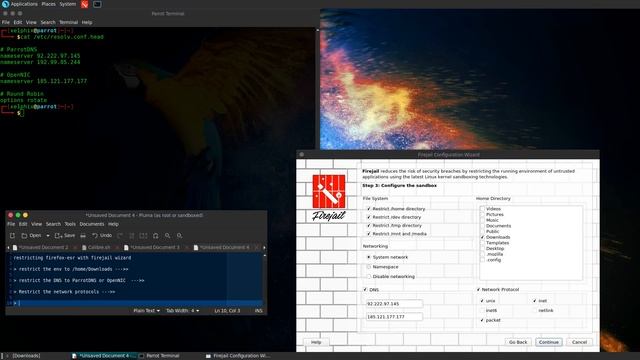640x360 pixels.
Task: Click the Find magnifier icon in Pluma
Action: [168, 236]
